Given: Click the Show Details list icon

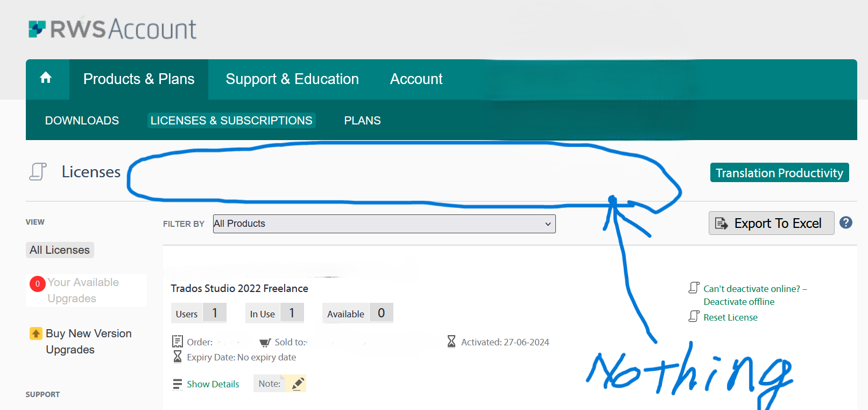Looking at the screenshot, I should pos(178,384).
